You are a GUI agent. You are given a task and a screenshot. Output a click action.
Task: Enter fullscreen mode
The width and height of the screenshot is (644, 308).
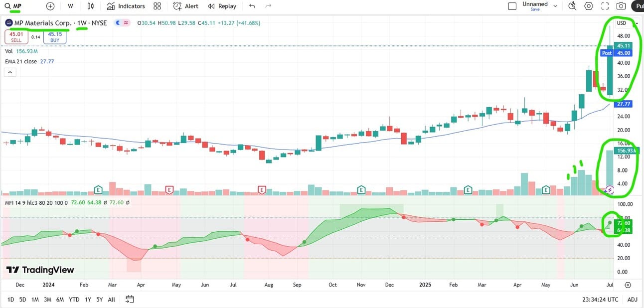[x=605, y=6]
